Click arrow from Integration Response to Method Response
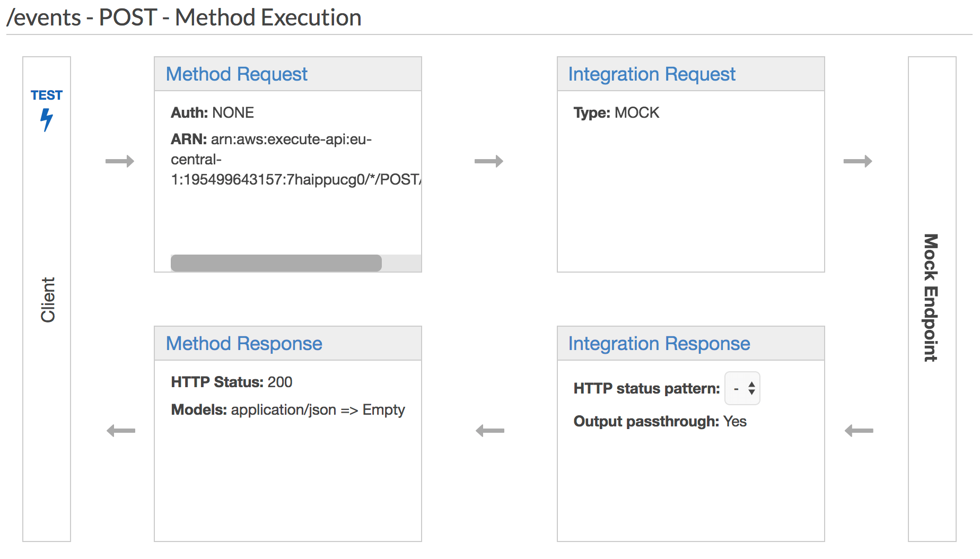This screenshot has width=980, height=559. [490, 431]
